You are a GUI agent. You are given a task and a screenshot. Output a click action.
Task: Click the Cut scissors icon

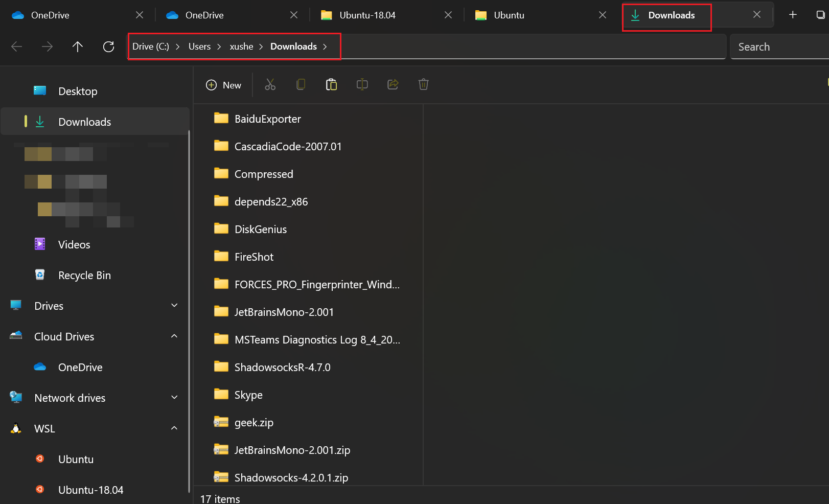pos(270,84)
